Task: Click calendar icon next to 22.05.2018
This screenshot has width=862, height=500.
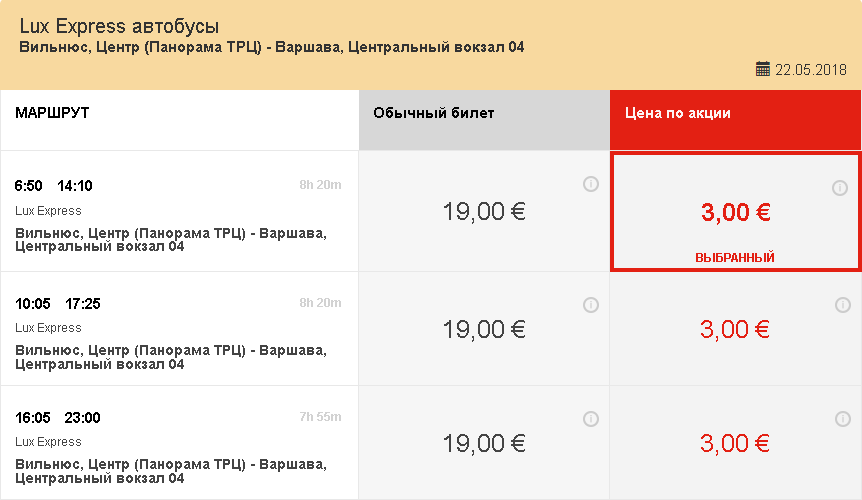Action: [x=762, y=69]
